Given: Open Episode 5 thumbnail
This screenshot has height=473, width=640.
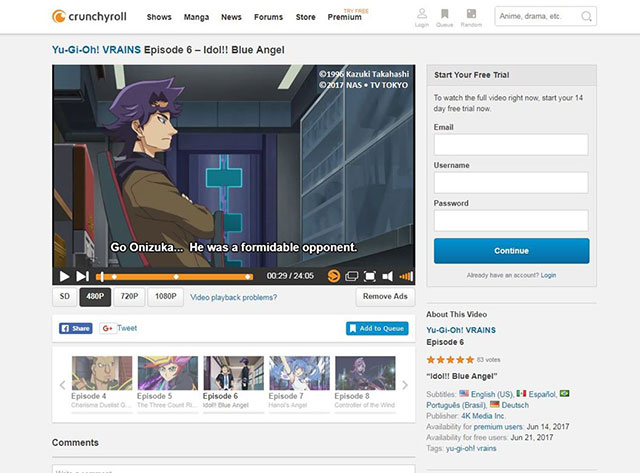Looking at the screenshot, I should (168, 373).
